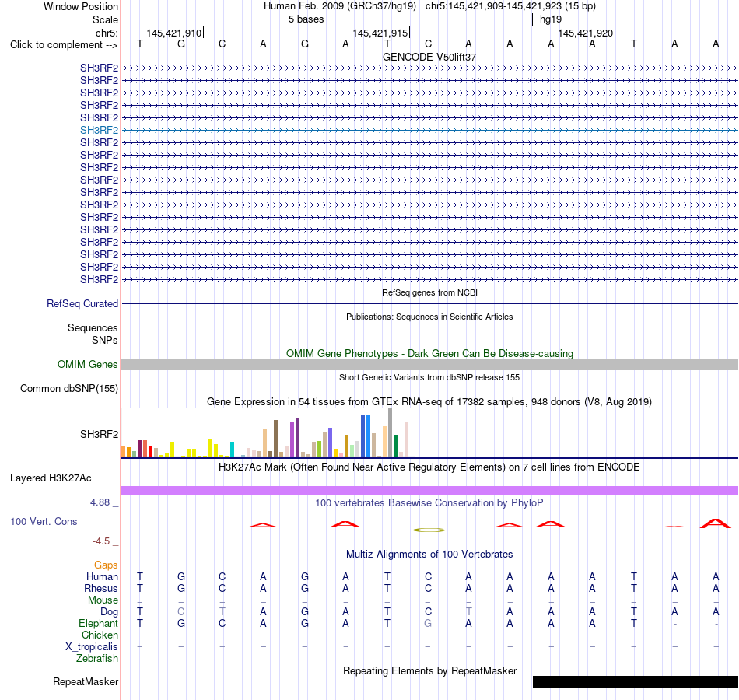Image resolution: width=739 pixels, height=700 pixels.
Task: Click the purple GTEx expression bars
Action: [x=295, y=437]
